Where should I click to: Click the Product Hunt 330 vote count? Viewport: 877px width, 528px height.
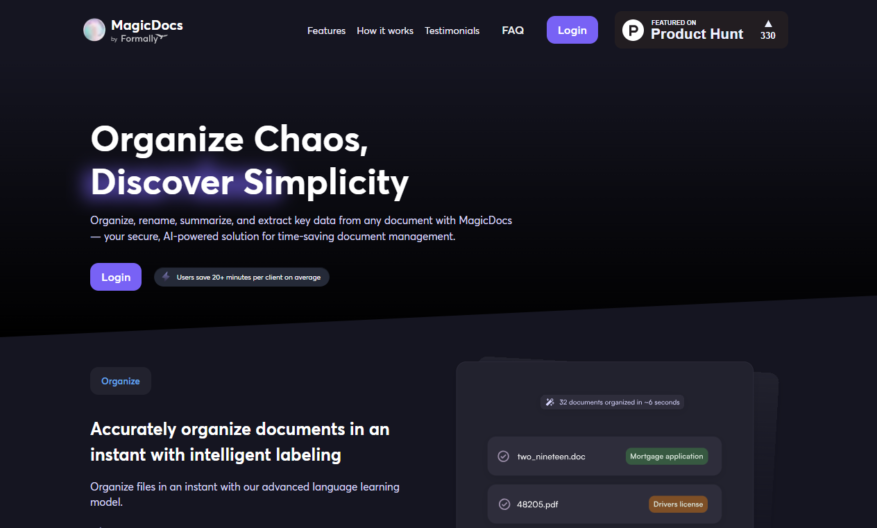pos(768,36)
